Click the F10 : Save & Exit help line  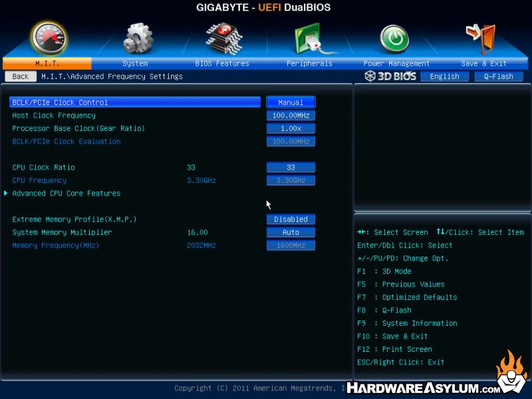pos(392,336)
